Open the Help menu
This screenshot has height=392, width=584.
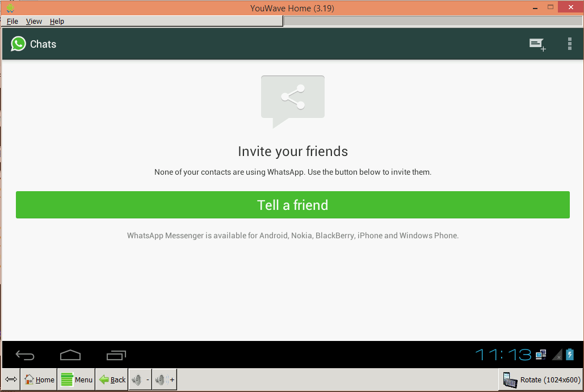coord(57,21)
